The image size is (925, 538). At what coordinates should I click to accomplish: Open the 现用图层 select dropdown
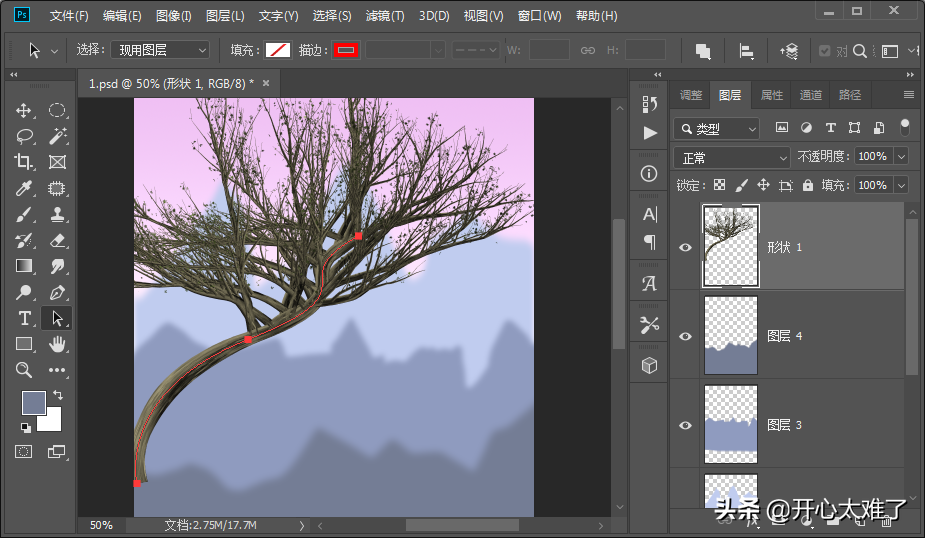pyautogui.click(x=160, y=50)
